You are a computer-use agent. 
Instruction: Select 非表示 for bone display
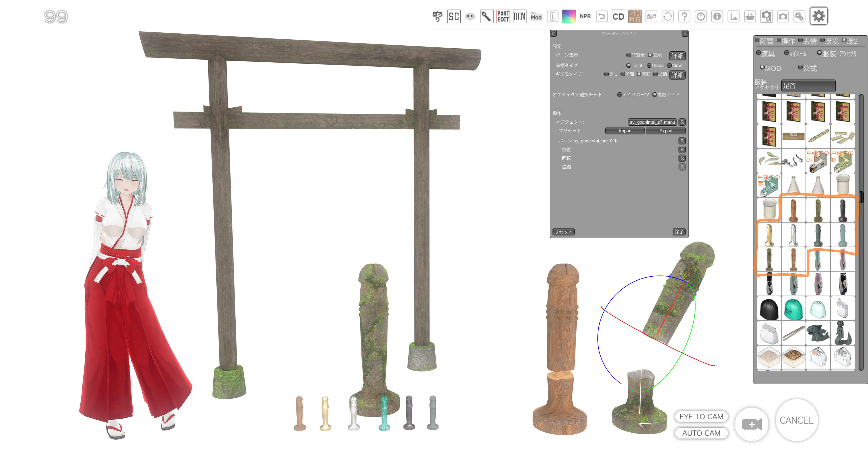(x=629, y=55)
